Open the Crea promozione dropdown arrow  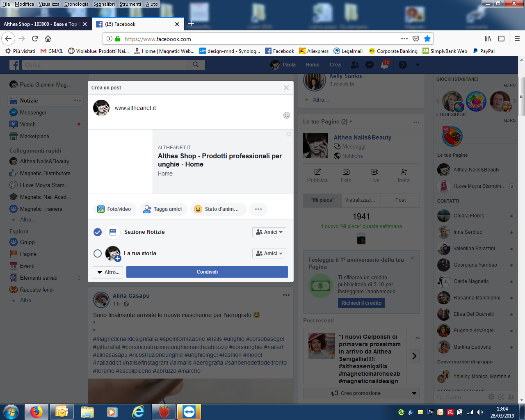[x=414, y=393]
